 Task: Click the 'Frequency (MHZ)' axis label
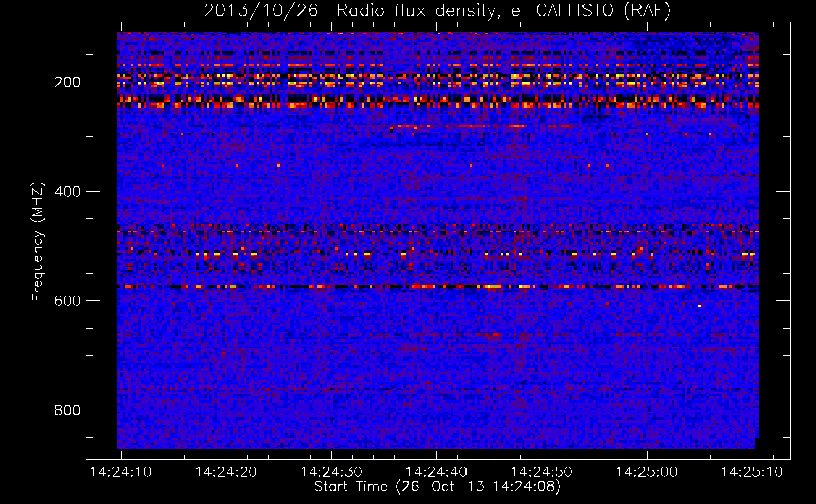[38, 241]
